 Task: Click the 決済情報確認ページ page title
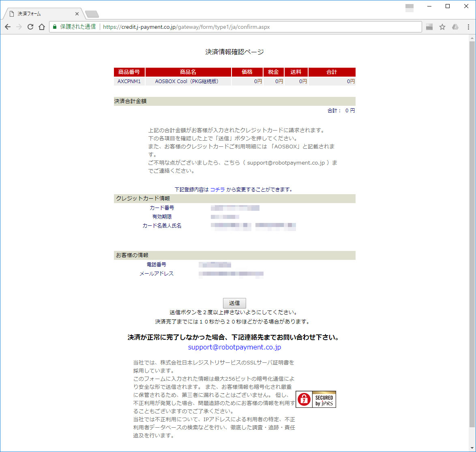pos(234,52)
